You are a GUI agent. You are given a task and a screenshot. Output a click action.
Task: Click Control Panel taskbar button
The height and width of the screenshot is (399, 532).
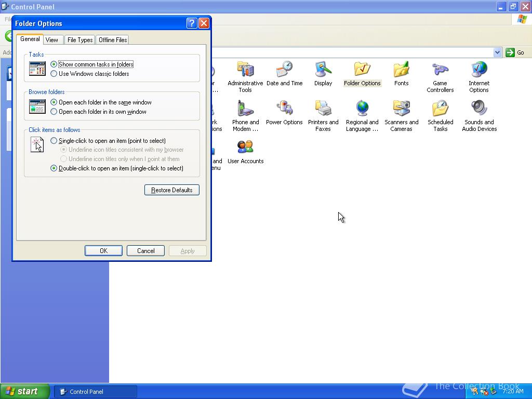[96, 392]
